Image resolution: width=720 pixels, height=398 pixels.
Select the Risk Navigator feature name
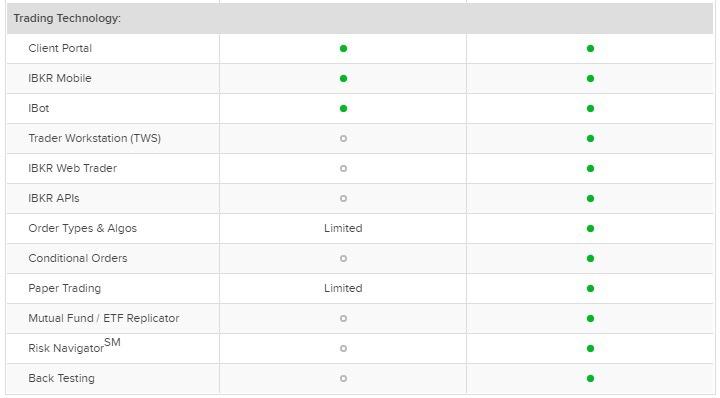click(74, 346)
